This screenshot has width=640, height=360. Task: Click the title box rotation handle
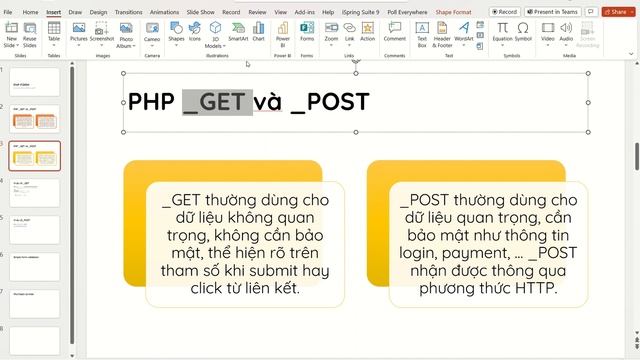click(x=356, y=62)
